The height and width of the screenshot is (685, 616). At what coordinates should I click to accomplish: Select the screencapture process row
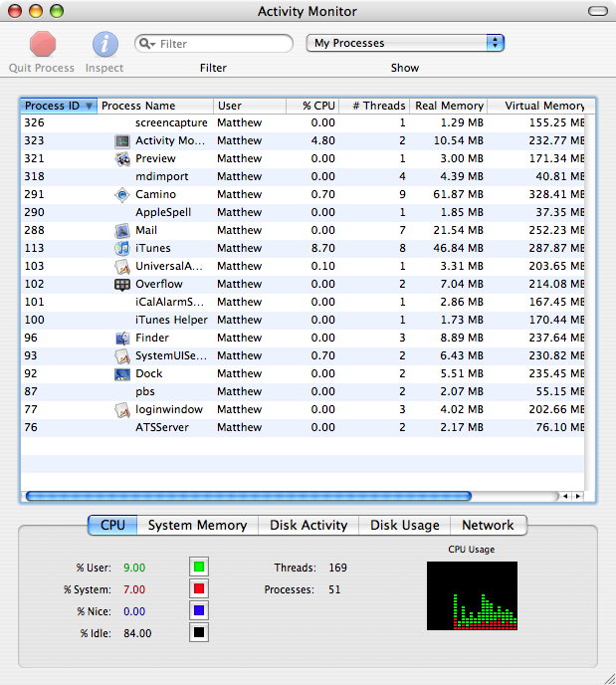pyautogui.click(x=303, y=122)
